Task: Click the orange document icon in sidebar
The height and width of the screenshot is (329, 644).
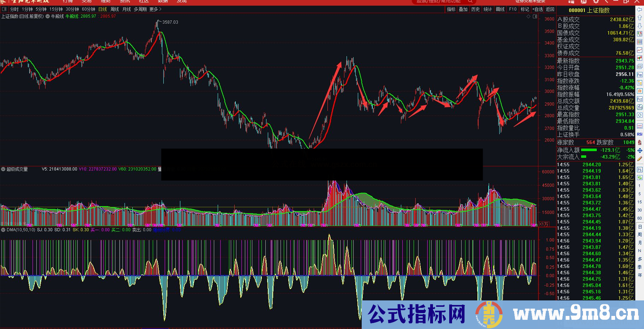Action: (x=640, y=91)
